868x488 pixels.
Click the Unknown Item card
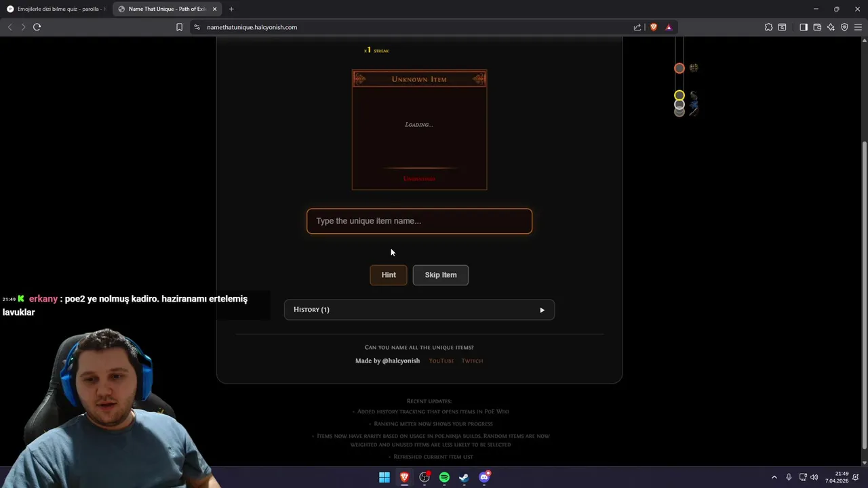(x=419, y=129)
